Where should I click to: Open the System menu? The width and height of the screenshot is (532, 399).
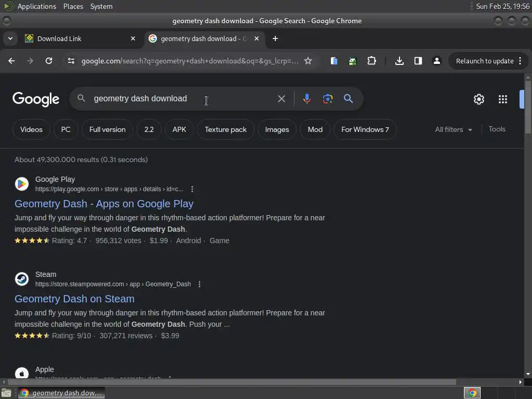101,6
